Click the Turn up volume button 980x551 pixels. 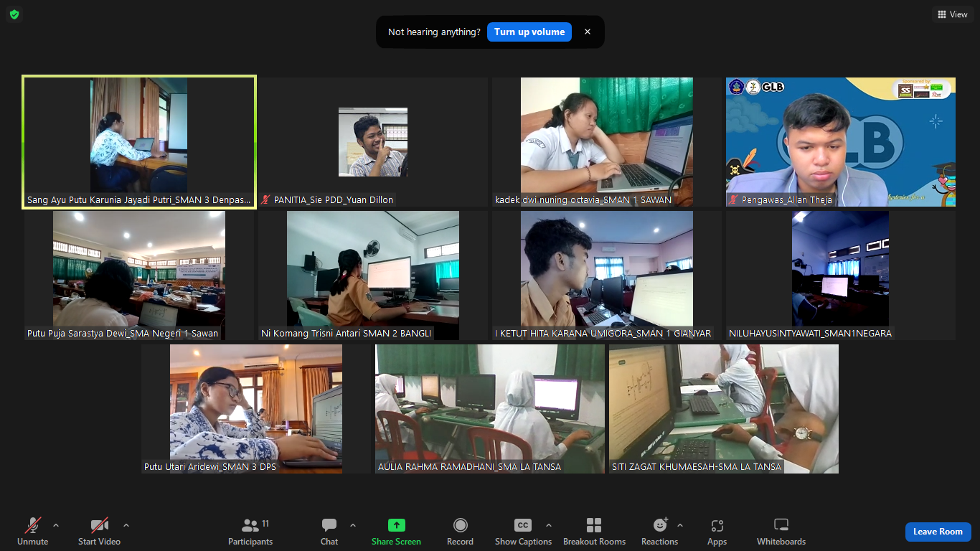click(529, 32)
